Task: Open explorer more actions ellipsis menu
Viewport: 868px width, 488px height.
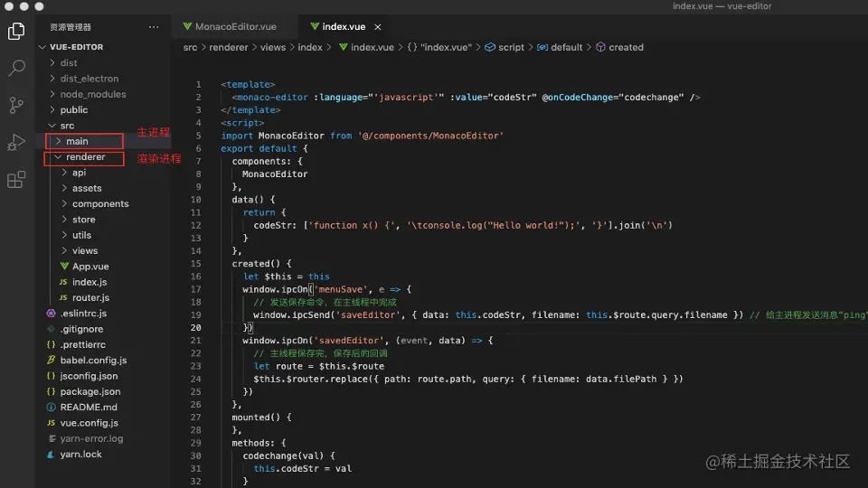Action: point(154,26)
